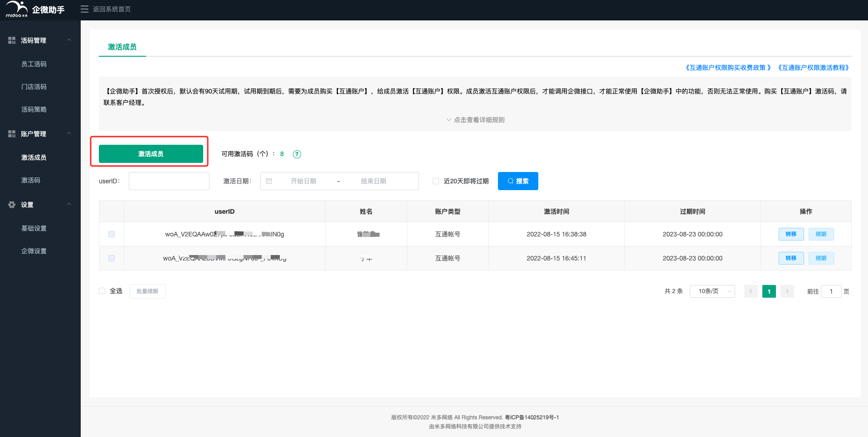The height and width of the screenshot is (437, 868).
Task: Go to next page arrow
Action: pos(787,291)
